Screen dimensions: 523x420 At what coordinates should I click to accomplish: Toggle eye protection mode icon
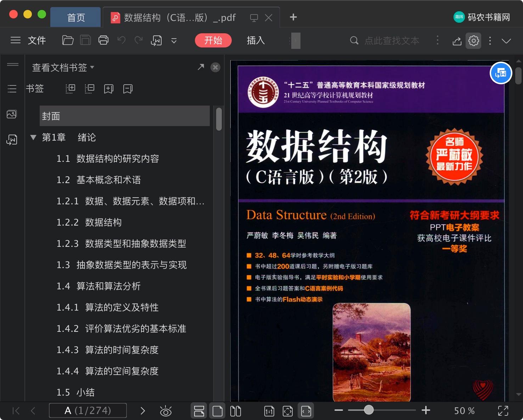pyautogui.click(x=165, y=411)
